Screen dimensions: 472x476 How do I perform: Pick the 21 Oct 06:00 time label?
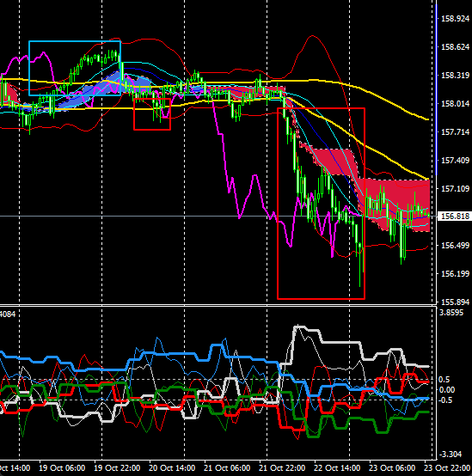pyautogui.click(x=227, y=468)
